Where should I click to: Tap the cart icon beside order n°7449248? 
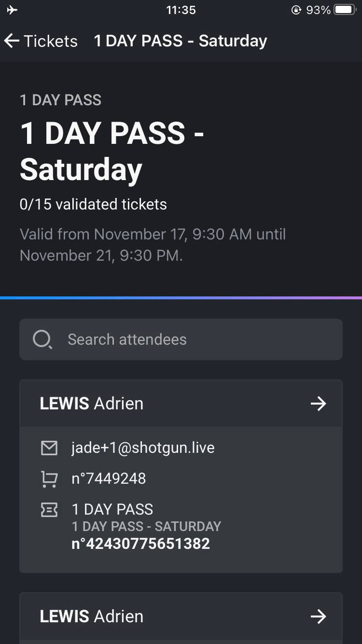point(49,478)
